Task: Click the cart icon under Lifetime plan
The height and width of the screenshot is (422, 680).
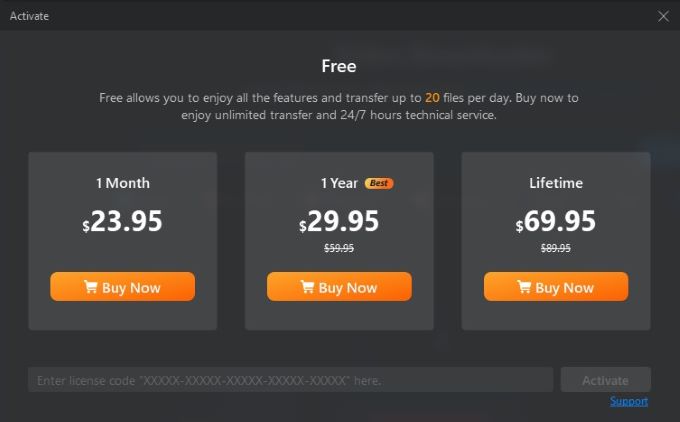Action: (x=524, y=288)
